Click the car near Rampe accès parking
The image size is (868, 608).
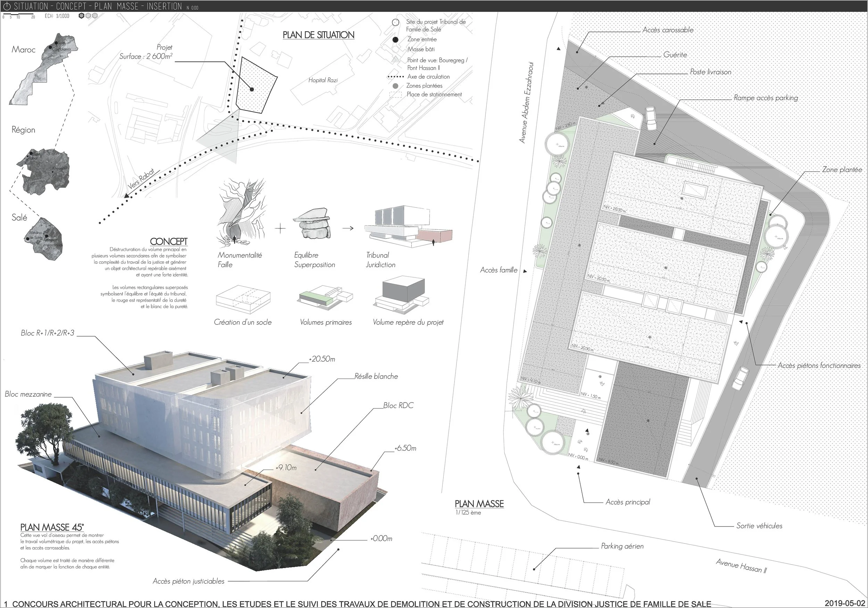(651, 118)
